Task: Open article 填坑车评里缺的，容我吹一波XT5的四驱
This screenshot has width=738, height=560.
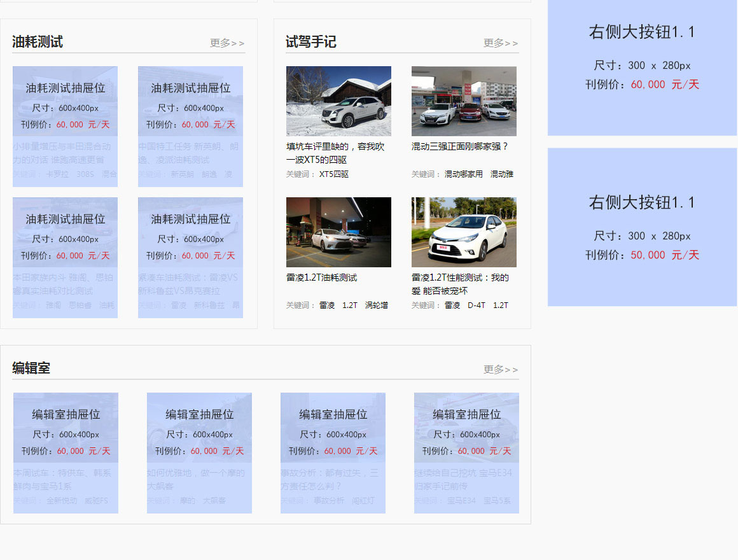Action: [335, 153]
